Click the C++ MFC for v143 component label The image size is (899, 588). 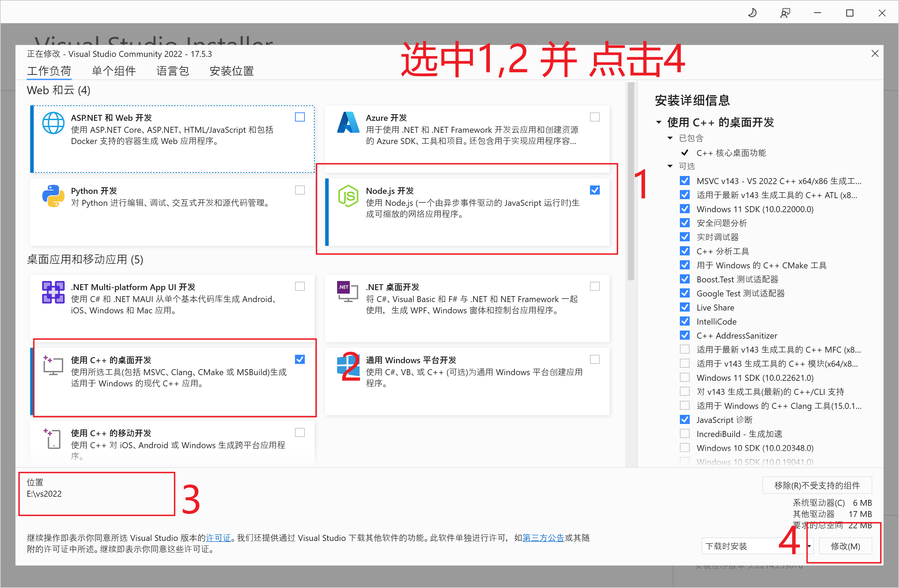pos(779,349)
